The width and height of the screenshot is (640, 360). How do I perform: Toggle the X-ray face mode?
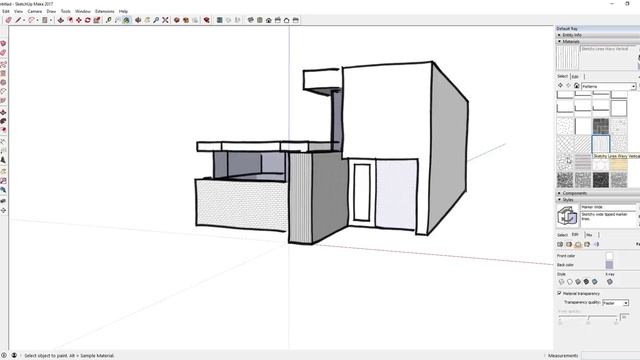[609, 282]
